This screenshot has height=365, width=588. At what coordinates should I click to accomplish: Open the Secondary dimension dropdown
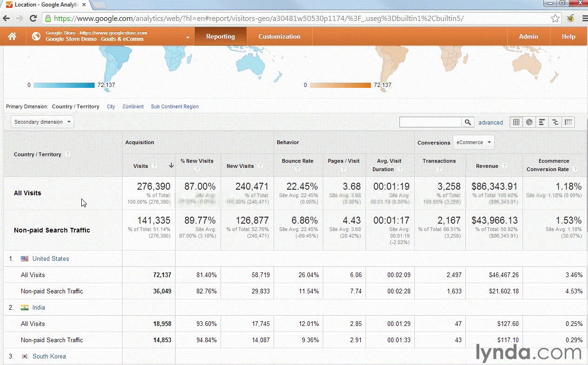point(42,122)
